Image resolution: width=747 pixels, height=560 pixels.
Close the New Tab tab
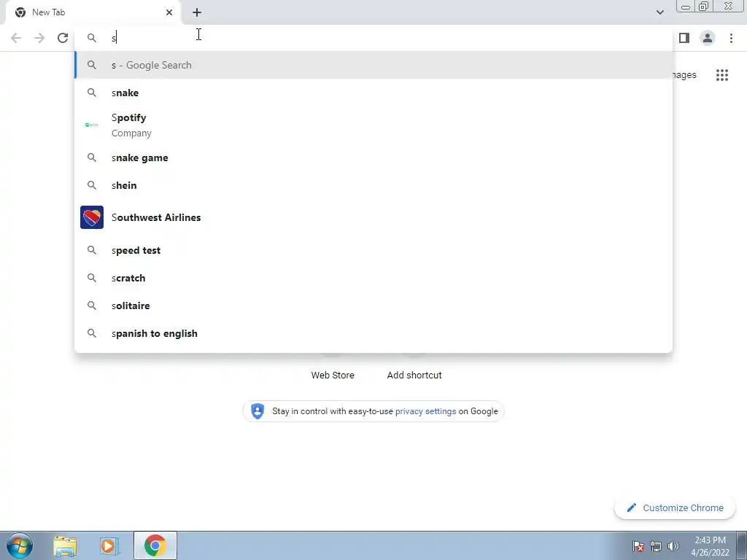click(169, 12)
